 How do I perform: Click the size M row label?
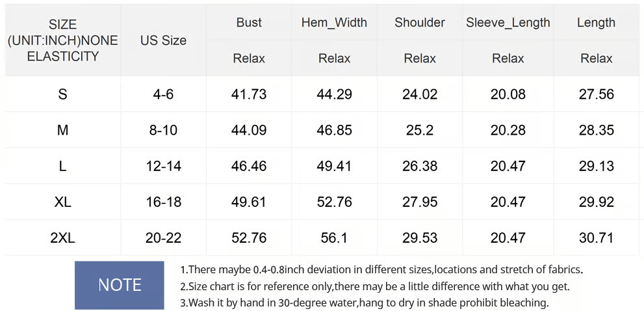(x=62, y=130)
